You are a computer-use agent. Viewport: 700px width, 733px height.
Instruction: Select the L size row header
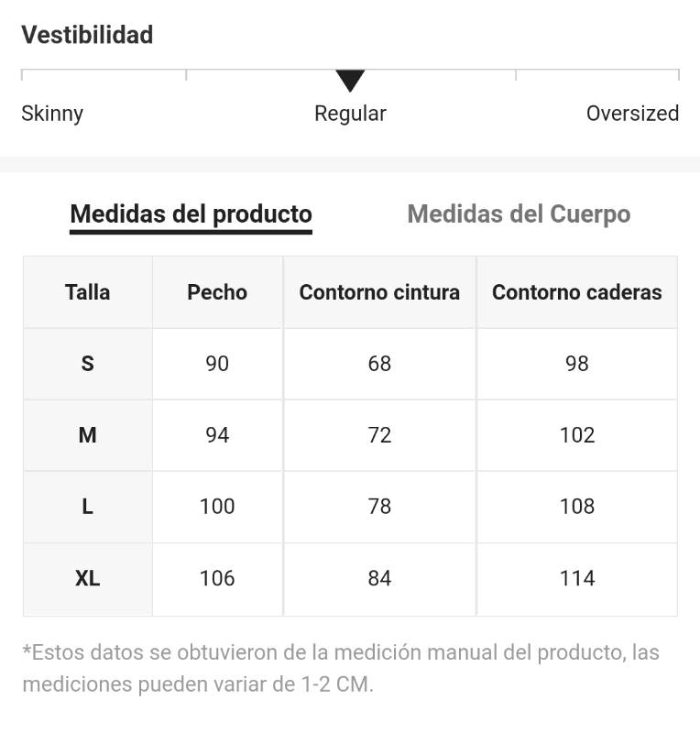click(88, 508)
